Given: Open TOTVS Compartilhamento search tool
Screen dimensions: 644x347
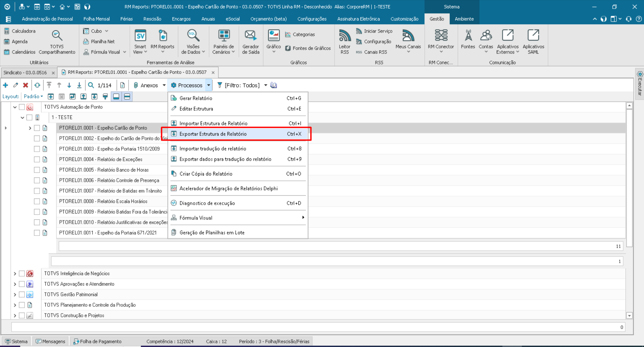Looking at the screenshot, I should [x=57, y=42].
